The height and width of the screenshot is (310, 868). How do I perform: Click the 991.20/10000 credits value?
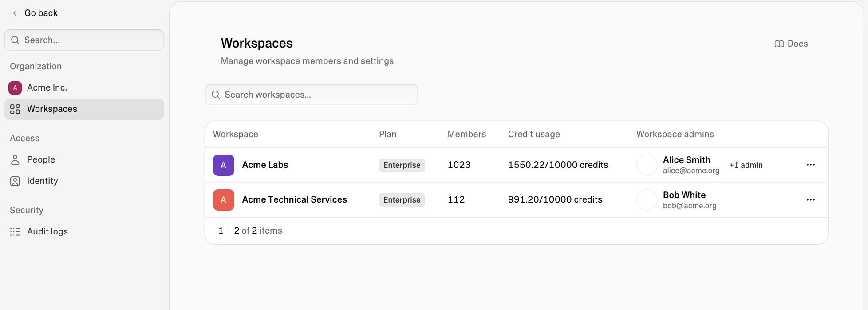555,199
